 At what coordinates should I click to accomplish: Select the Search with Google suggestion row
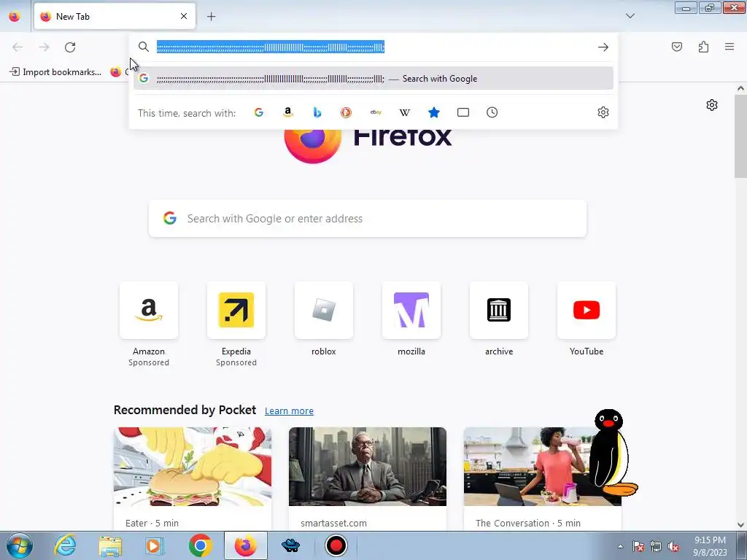click(373, 79)
